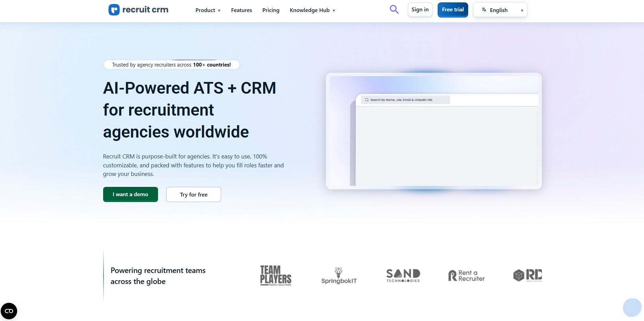This screenshot has height=321, width=644.
Task: Go to the Pricing page
Action: 271,10
